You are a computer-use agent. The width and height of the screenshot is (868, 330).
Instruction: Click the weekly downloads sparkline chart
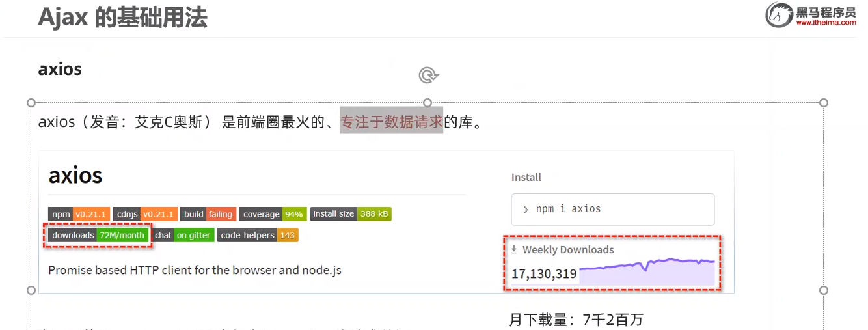pyautogui.click(x=647, y=272)
